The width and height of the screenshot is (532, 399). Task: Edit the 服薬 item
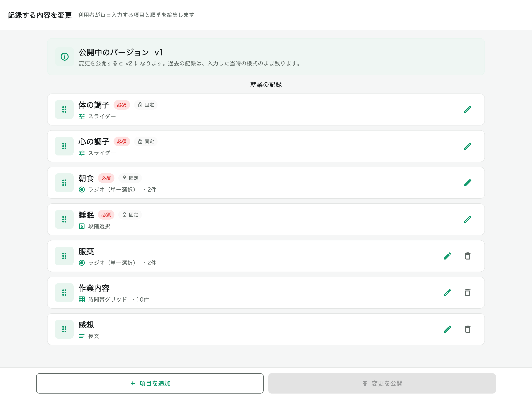click(447, 256)
